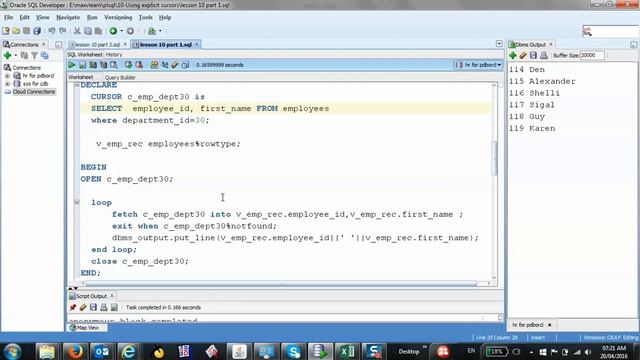Close the Connections panel tab

[44, 44]
